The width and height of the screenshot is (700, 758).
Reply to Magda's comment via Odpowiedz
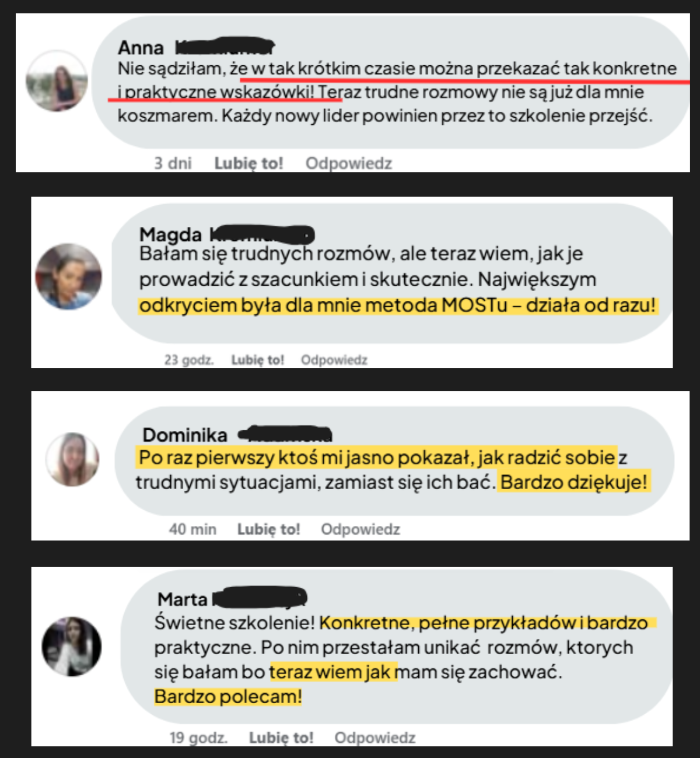click(x=334, y=360)
